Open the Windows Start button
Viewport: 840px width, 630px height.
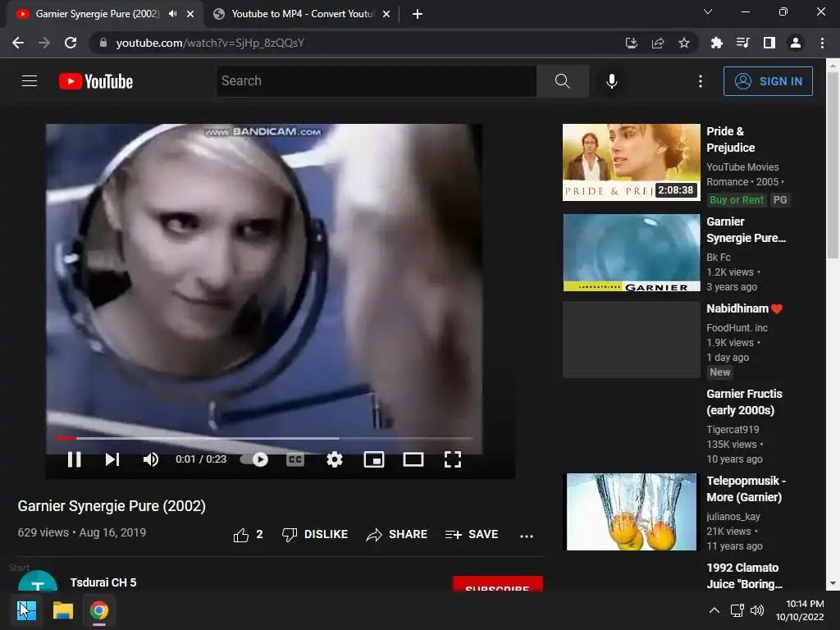(26, 610)
